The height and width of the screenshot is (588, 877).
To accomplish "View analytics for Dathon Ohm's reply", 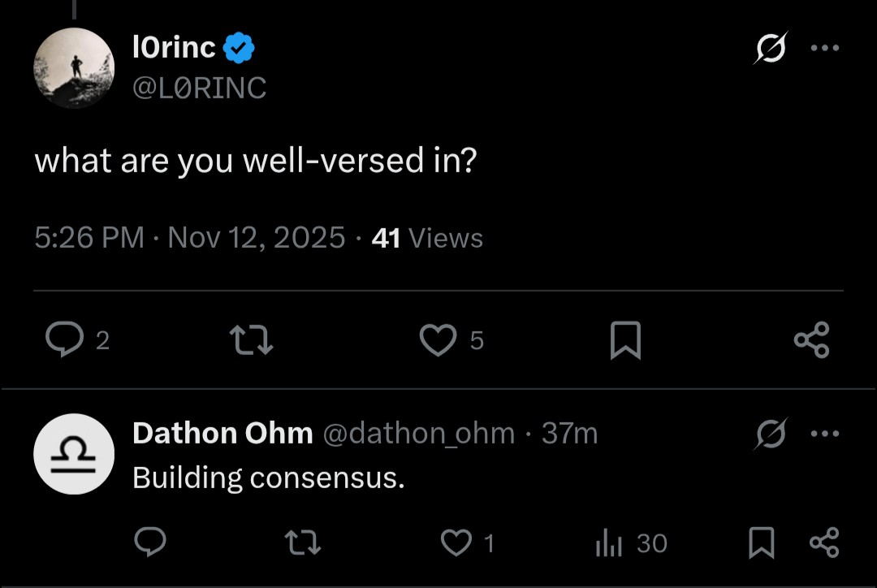I will click(x=608, y=543).
